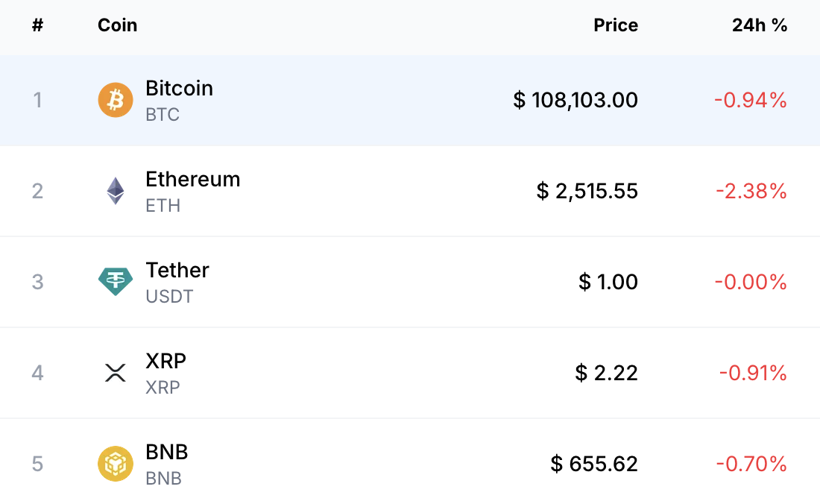Image resolution: width=820 pixels, height=504 pixels.
Task: Click the Tether -0.00% change value
Action: tap(751, 282)
